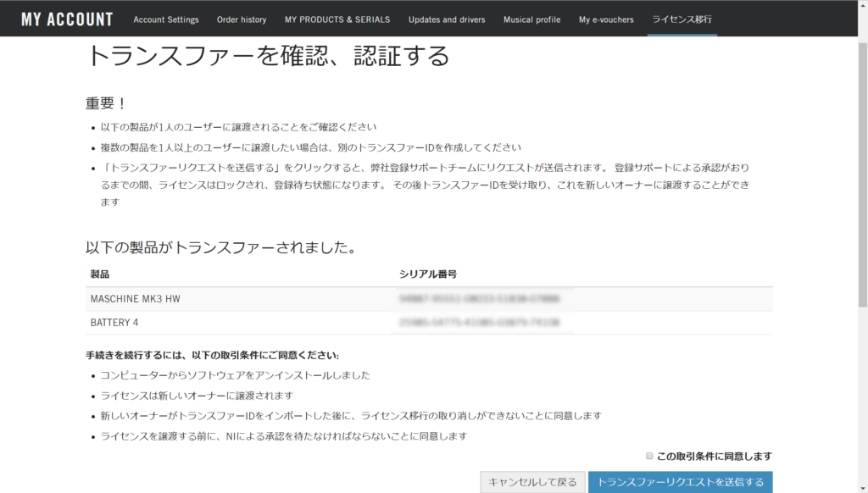This screenshot has height=493, width=868.
Task: Check the この取引条件に同意します checkbox
Action: point(649,456)
